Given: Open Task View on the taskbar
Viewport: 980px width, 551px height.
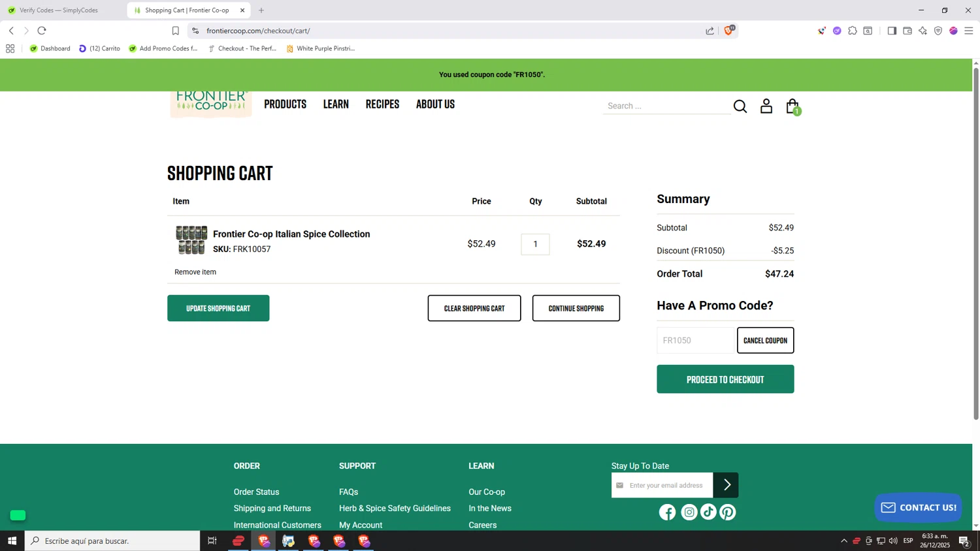Looking at the screenshot, I should tap(212, 541).
